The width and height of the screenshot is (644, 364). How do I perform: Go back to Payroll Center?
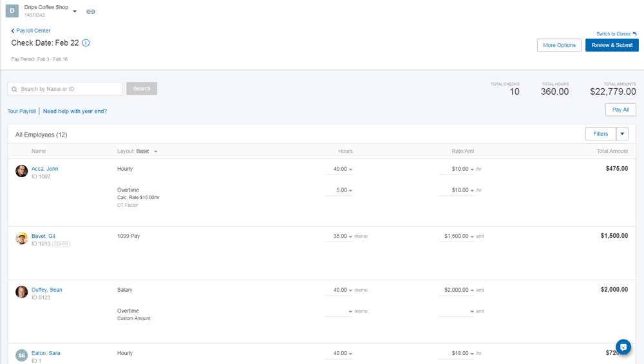[31, 31]
